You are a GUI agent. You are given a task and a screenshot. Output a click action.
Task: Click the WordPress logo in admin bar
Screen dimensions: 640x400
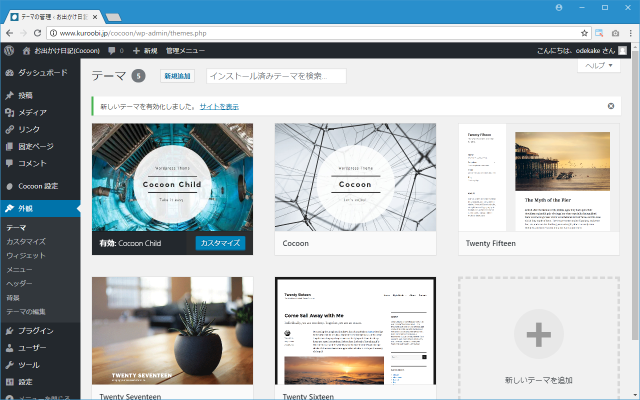(9, 49)
